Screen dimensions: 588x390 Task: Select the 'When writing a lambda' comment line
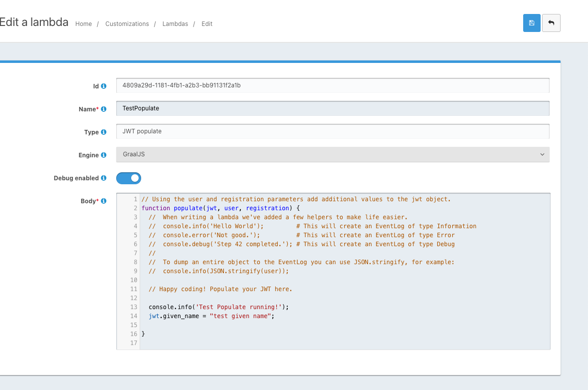278,217
